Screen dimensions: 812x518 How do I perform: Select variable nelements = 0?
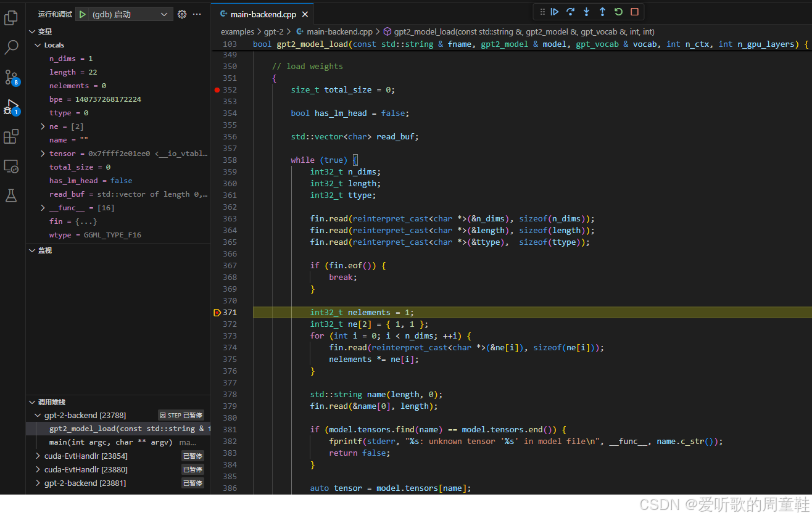pyautogui.click(x=118, y=86)
